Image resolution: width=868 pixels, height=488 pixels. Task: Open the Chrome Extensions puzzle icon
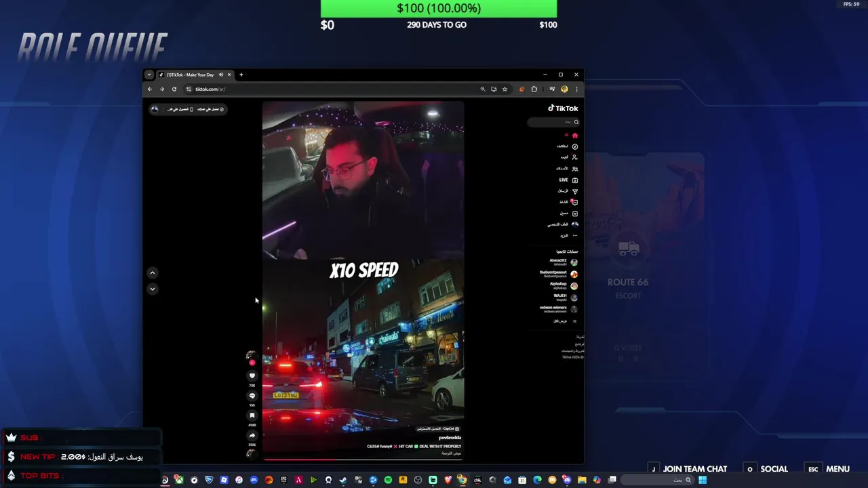pyautogui.click(x=534, y=89)
